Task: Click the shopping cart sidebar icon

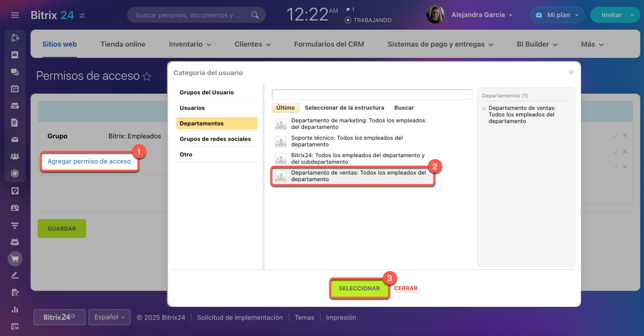Action: click(x=15, y=259)
